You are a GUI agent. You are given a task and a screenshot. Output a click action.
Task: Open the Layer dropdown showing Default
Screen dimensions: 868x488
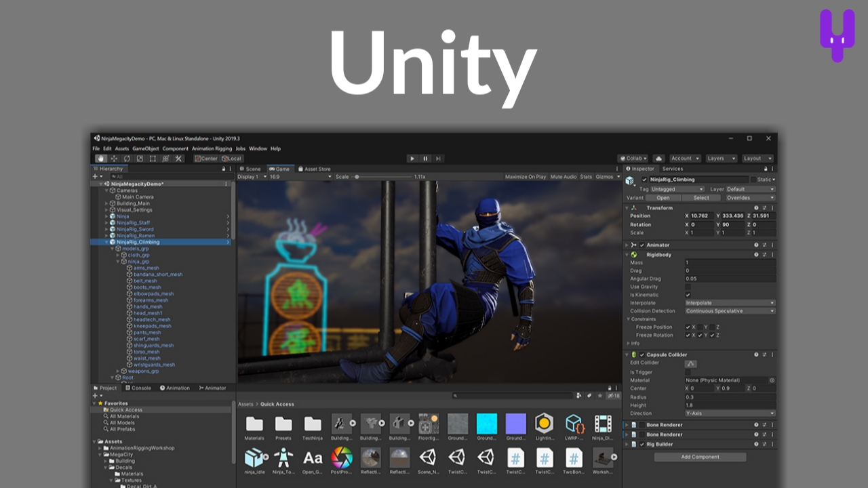click(x=750, y=189)
